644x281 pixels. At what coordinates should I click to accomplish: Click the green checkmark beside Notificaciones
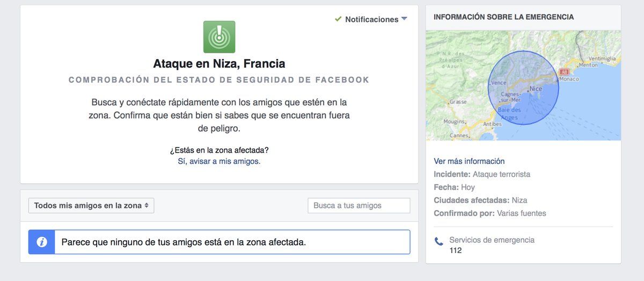(x=338, y=19)
